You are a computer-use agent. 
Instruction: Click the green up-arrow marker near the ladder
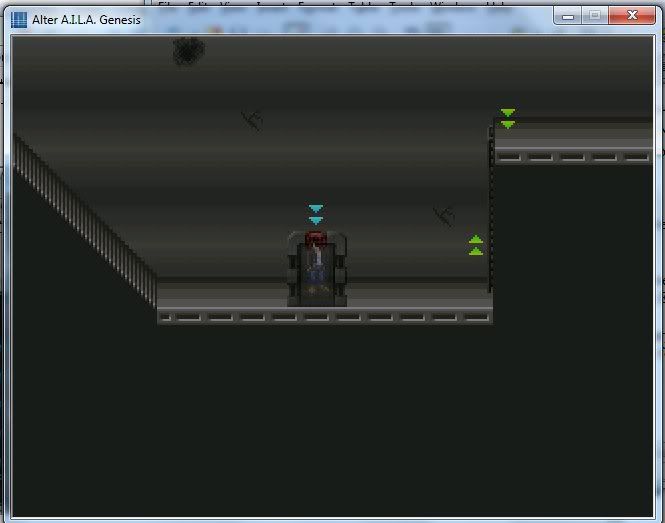point(476,245)
